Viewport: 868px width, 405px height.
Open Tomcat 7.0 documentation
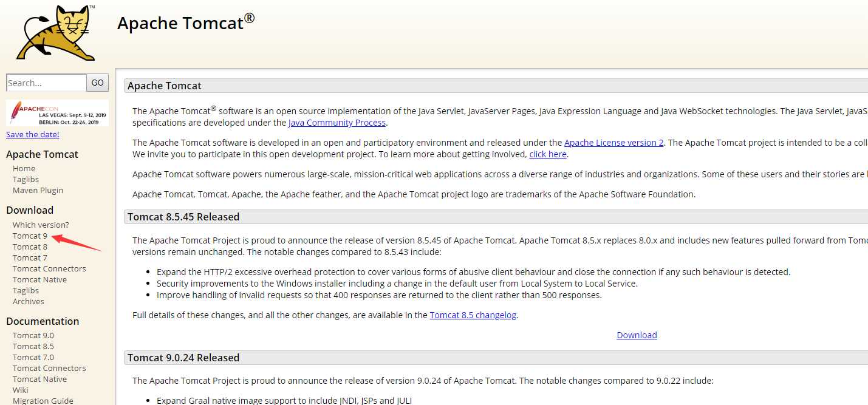pyautogui.click(x=33, y=357)
